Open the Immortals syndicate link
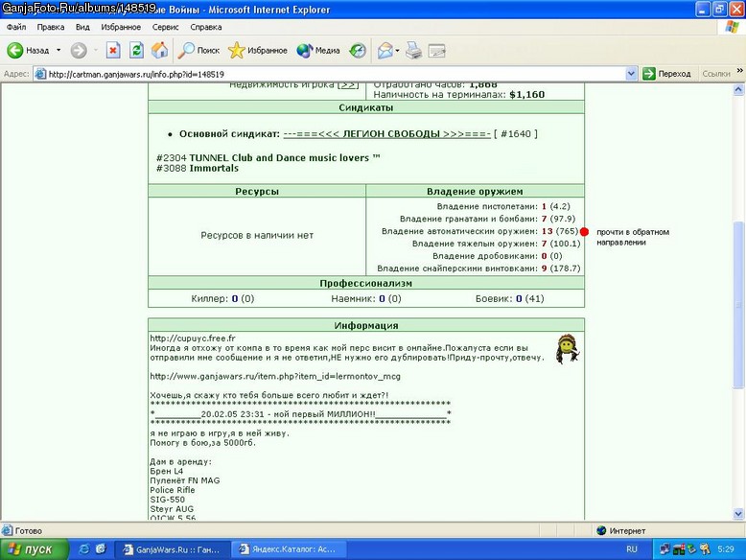 (214, 168)
